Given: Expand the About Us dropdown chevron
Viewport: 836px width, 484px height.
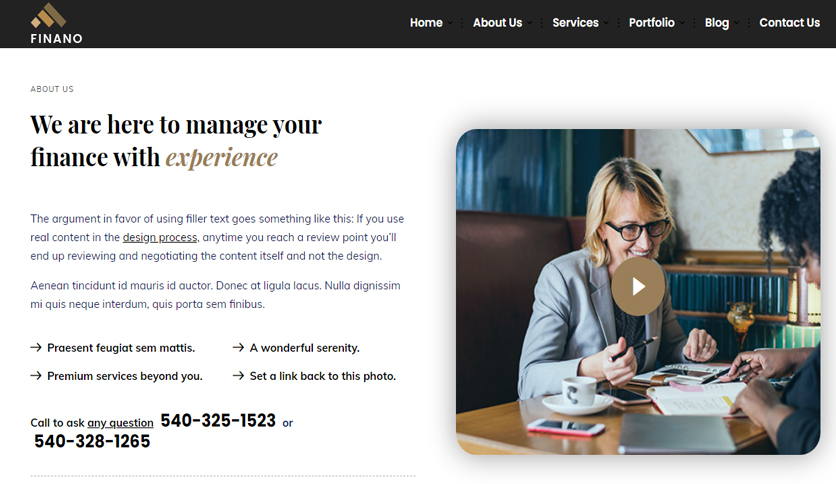Looking at the screenshot, I should (x=529, y=23).
